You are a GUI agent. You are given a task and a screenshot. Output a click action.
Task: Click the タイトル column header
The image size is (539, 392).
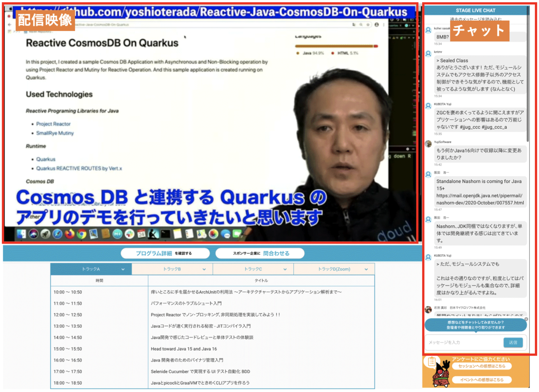(261, 281)
